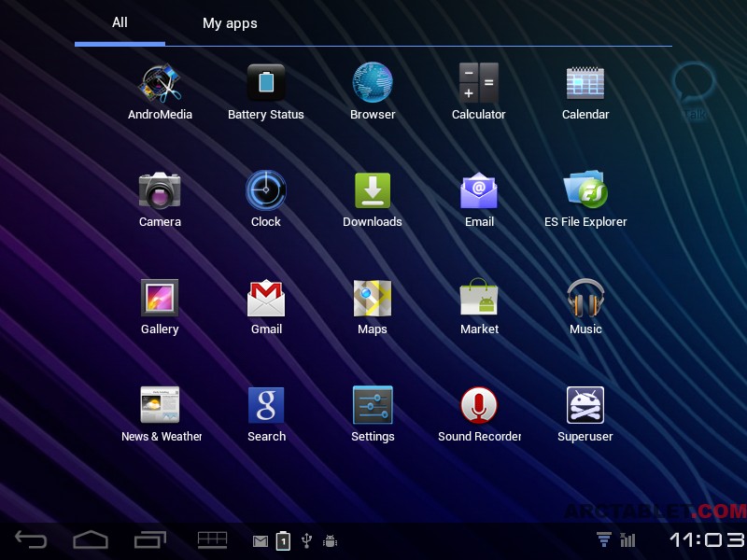Image resolution: width=747 pixels, height=560 pixels.
Task: Launch the Maps app
Action: coord(373,299)
